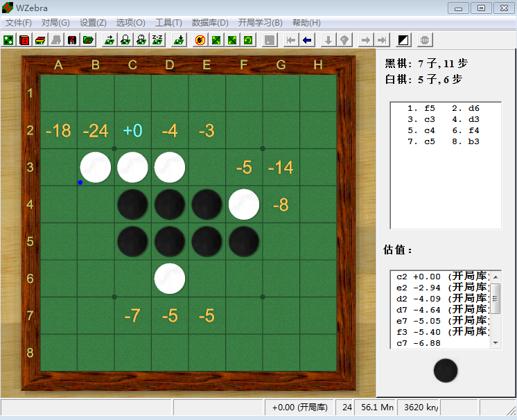Click the grayed-out book stack icon
Screen dimensions: 517x420
pyautogui.click(x=56, y=40)
